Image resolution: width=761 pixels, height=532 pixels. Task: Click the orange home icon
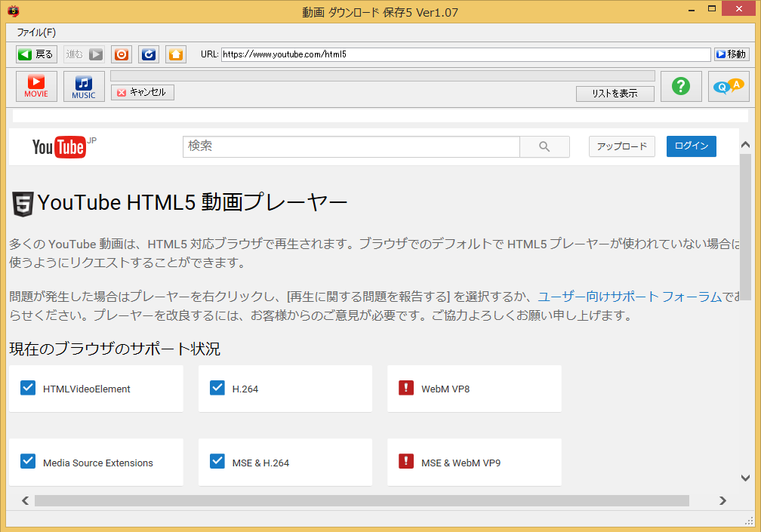[176, 54]
